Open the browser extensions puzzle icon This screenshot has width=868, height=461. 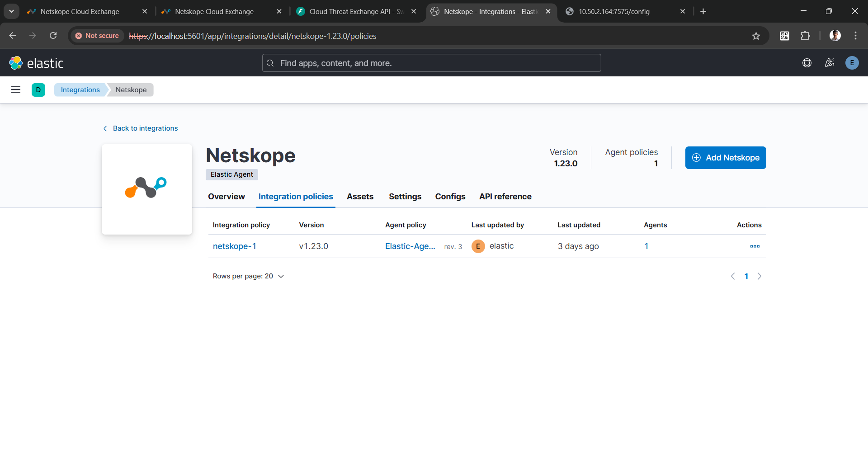tap(805, 36)
